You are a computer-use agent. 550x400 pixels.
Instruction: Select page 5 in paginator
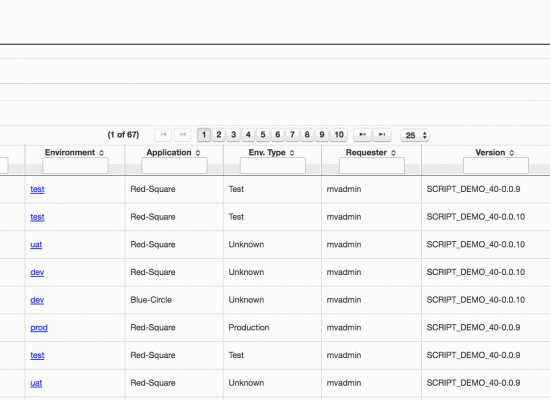(x=263, y=135)
